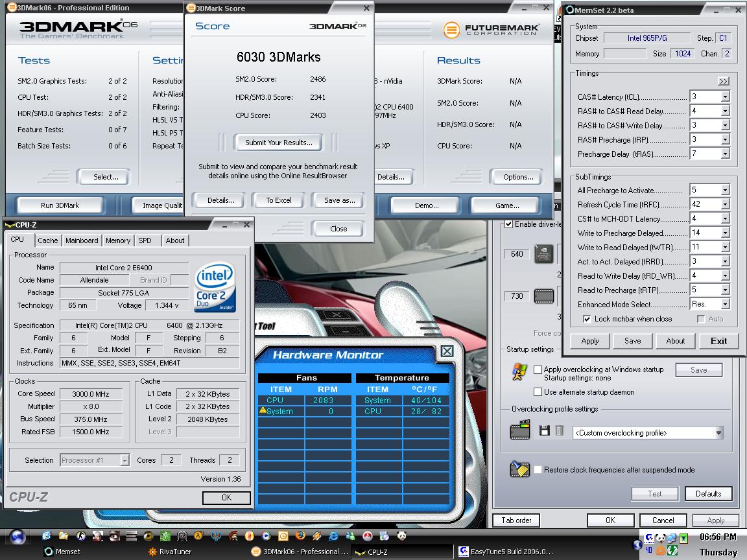Open the SPD tab in CPU-Z
The width and height of the screenshot is (747, 560).
[x=145, y=240]
